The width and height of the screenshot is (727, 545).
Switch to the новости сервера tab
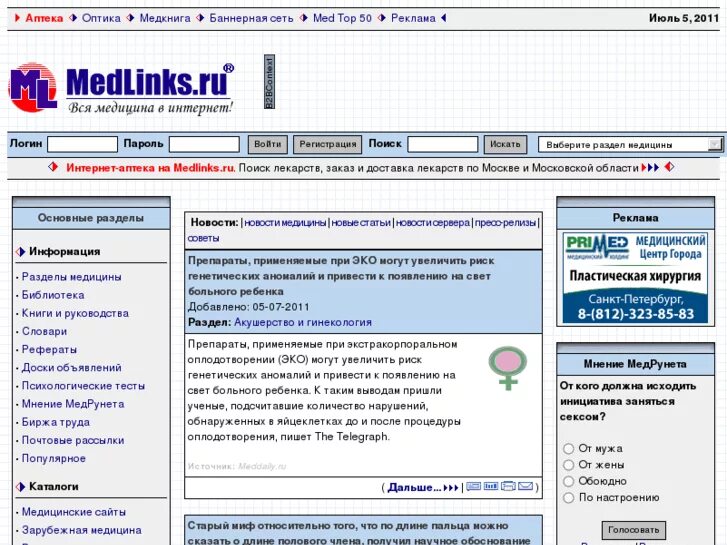click(x=433, y=223)
